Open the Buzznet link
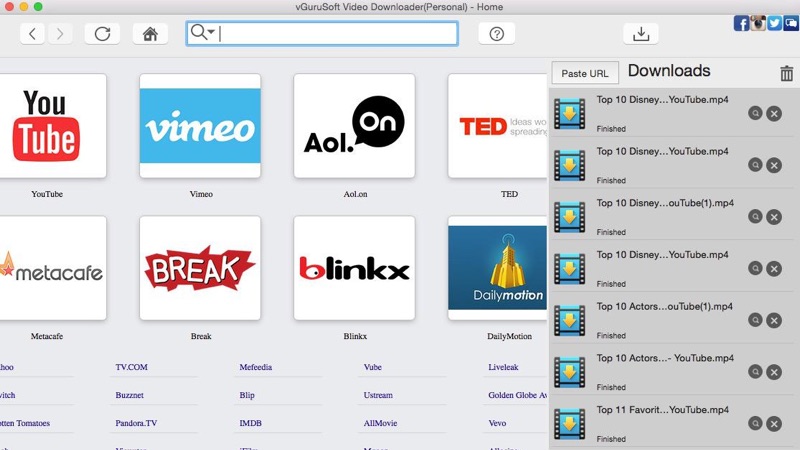The height and width of the screenshot is (450, 800). tap(129, 395)
